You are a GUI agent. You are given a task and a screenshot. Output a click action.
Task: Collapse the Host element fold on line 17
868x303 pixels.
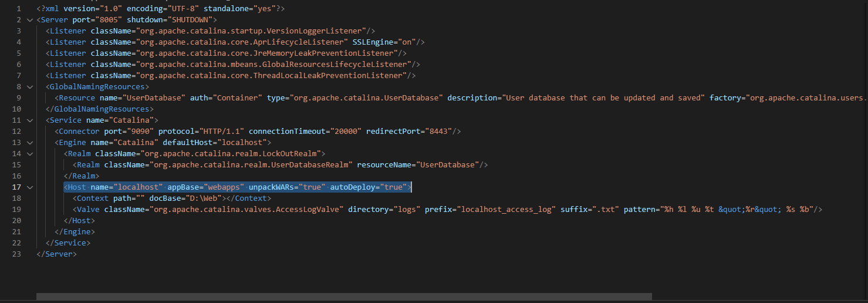30,187
